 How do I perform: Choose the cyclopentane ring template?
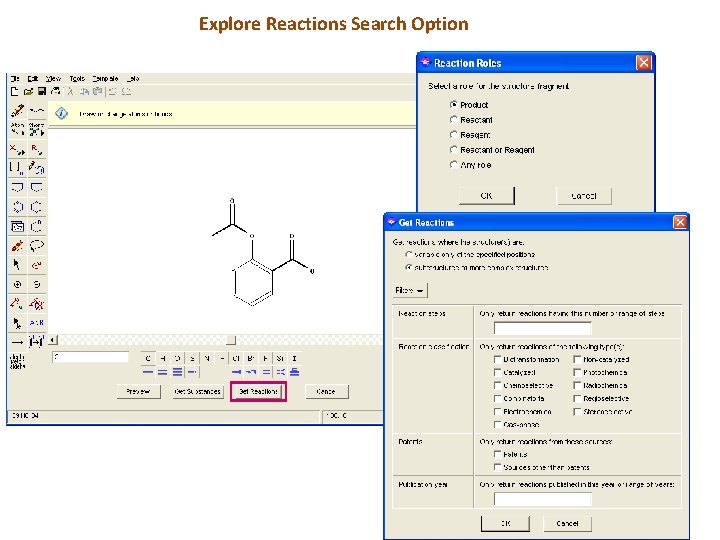click(37, 188)
